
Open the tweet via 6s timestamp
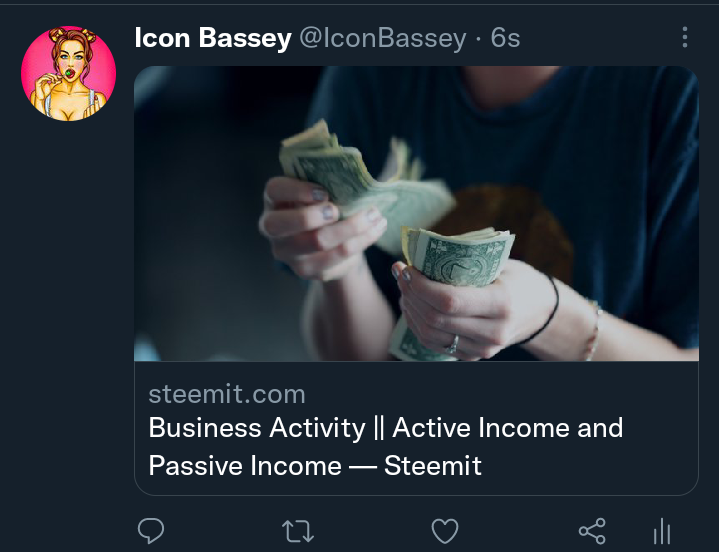pyautogui.click(x=505, y=38)
